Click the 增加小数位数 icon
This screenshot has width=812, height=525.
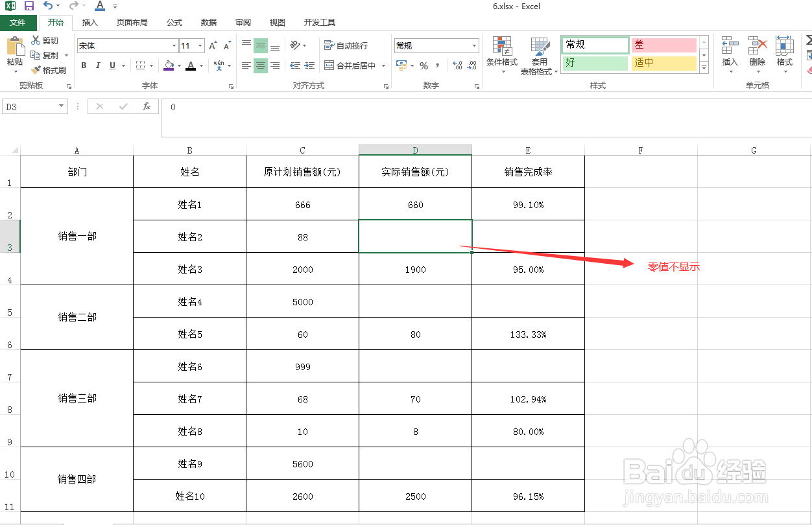pos(456,65)
